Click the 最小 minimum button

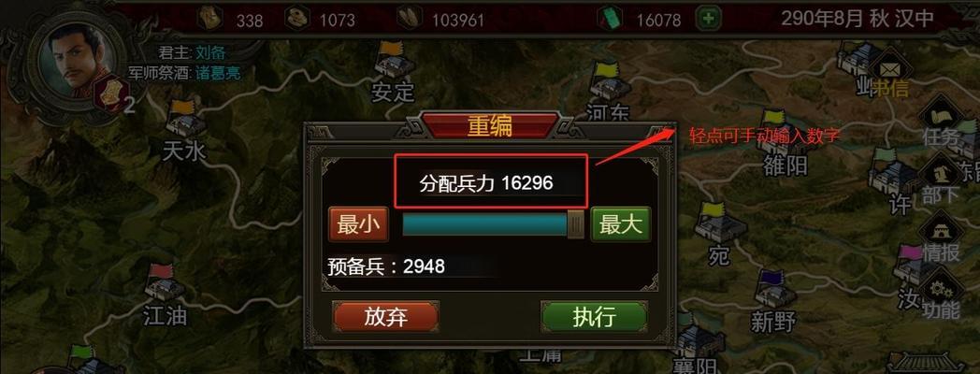359,225
